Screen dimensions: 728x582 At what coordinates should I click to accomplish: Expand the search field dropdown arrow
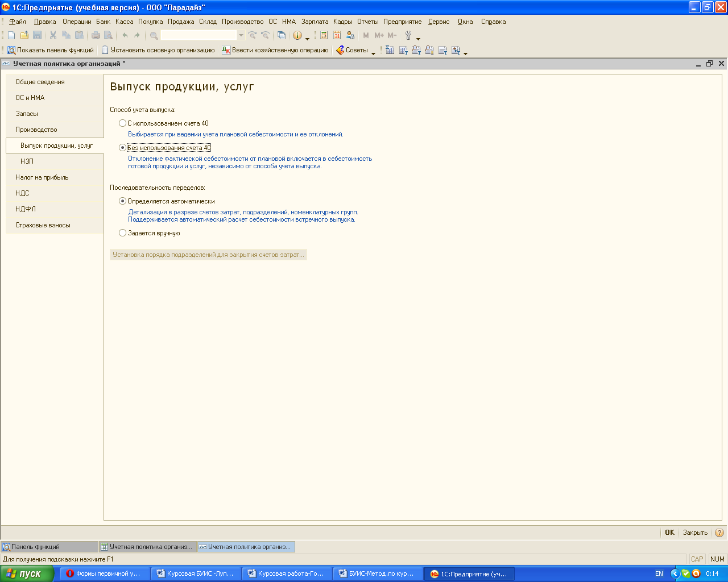click(241, 35)
